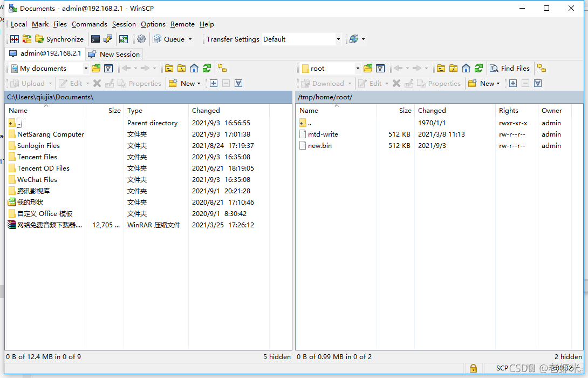
Task: Open the Session menu
Action: pyautogui.click(x=124, y=24)
